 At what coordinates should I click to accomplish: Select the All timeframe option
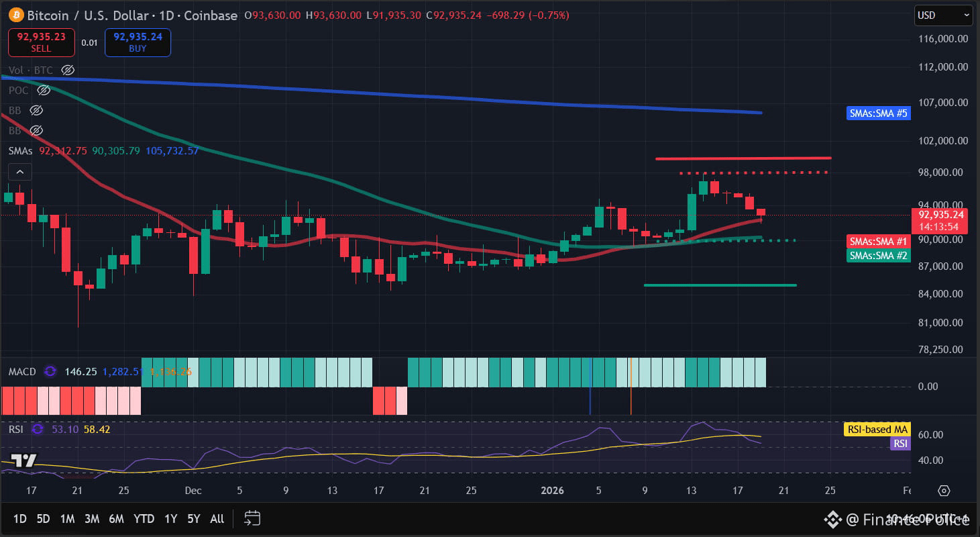[x=217, y=518]
